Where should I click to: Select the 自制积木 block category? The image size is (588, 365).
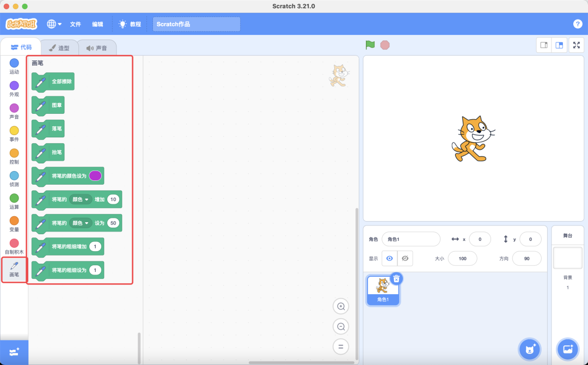click(14, 246)
